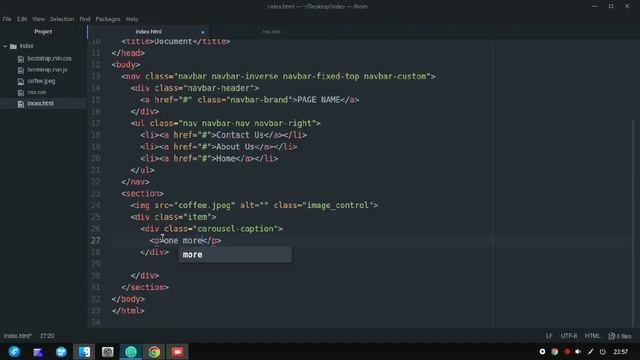Change HTML grammar in status bar
This screenshot has height=360, width=640.
pos(592,336)
